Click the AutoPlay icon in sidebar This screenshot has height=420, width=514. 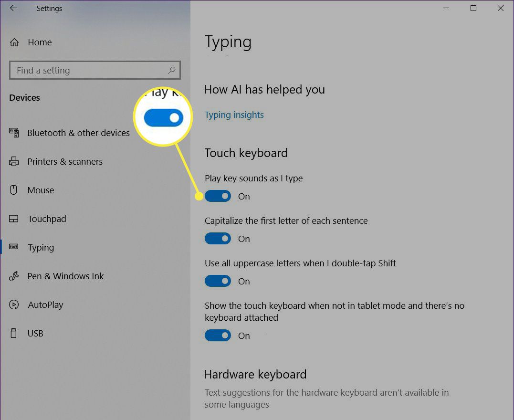(14, 304)
